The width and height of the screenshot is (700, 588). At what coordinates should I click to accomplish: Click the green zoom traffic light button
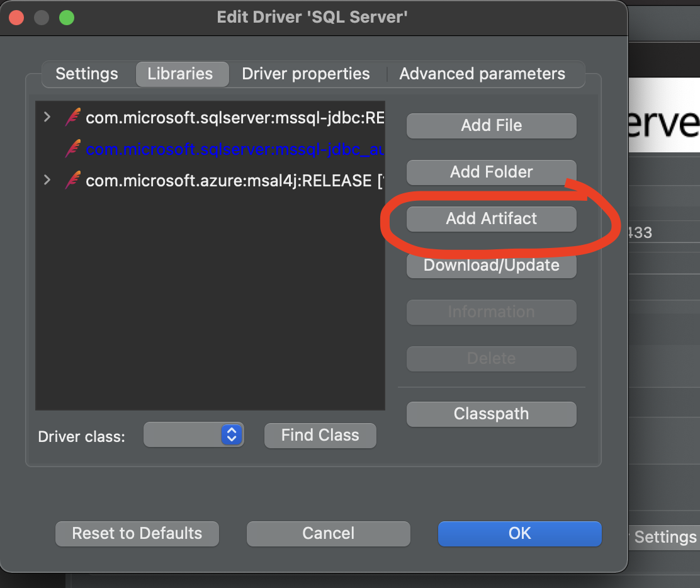66,18
